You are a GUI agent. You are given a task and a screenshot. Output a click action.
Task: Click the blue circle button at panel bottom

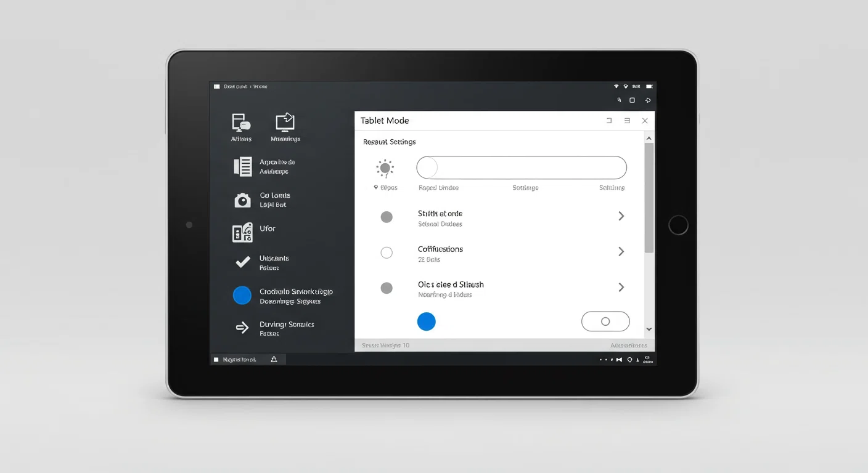pyautogui.click(x=426, y=321)
